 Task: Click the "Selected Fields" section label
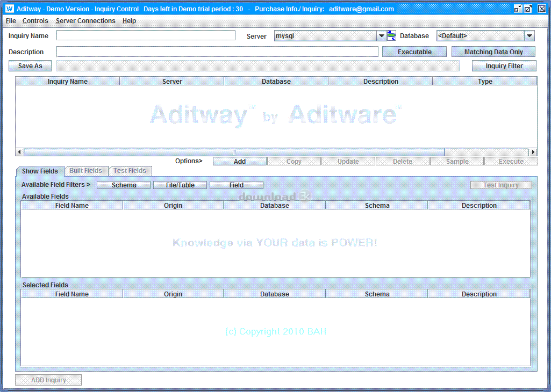pyautogui.click(x=45, y=285)
